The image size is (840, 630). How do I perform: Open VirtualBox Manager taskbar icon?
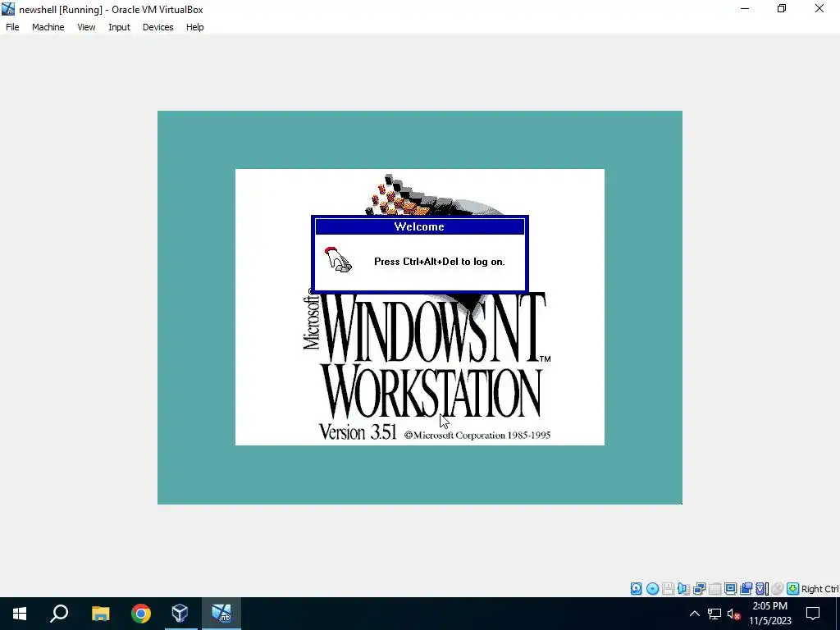point(180,614)
